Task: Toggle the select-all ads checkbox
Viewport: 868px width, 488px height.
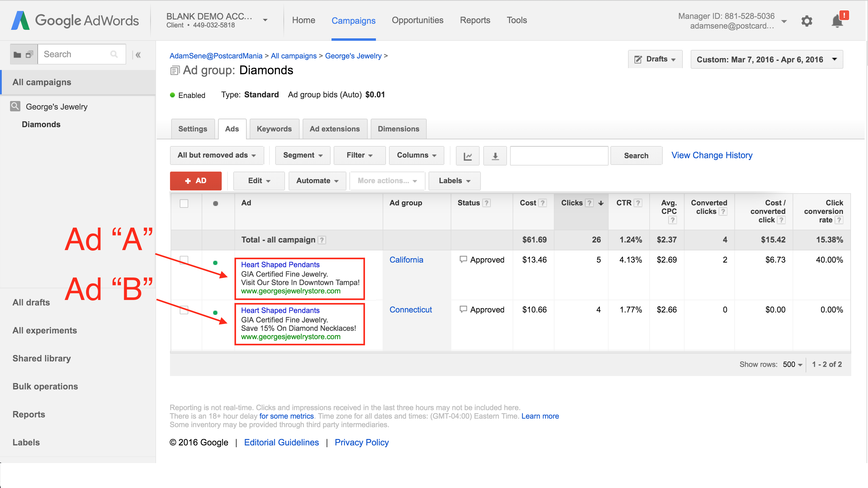Action: 184,203
